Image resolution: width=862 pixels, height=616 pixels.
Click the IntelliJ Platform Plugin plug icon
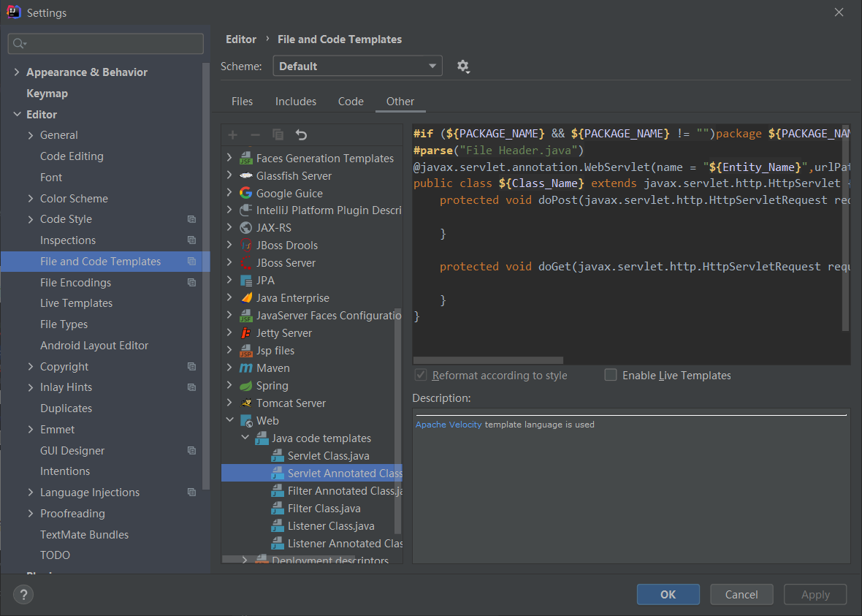point(245,210)
